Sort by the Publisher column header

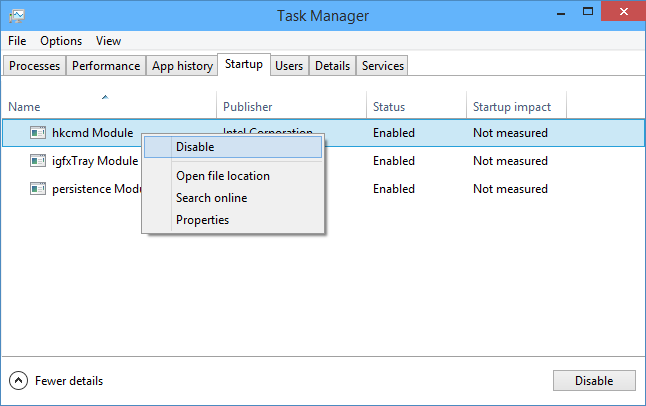(291, 105)
